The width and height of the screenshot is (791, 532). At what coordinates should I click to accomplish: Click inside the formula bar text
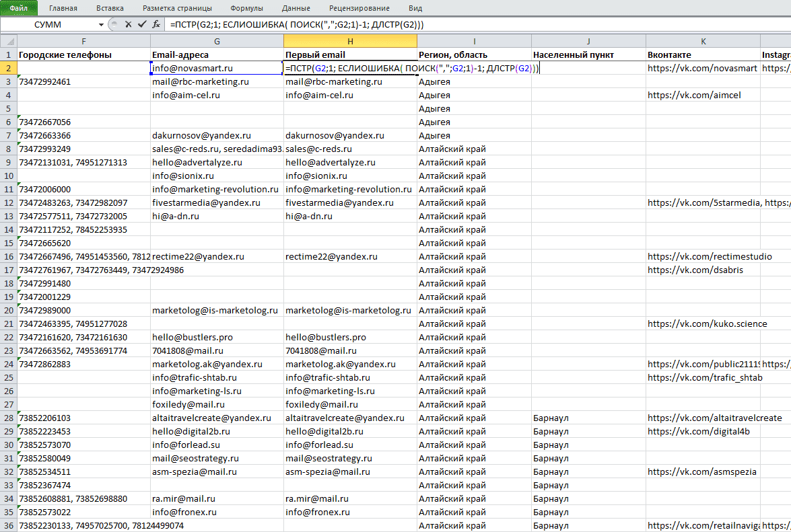click(297, 24)
